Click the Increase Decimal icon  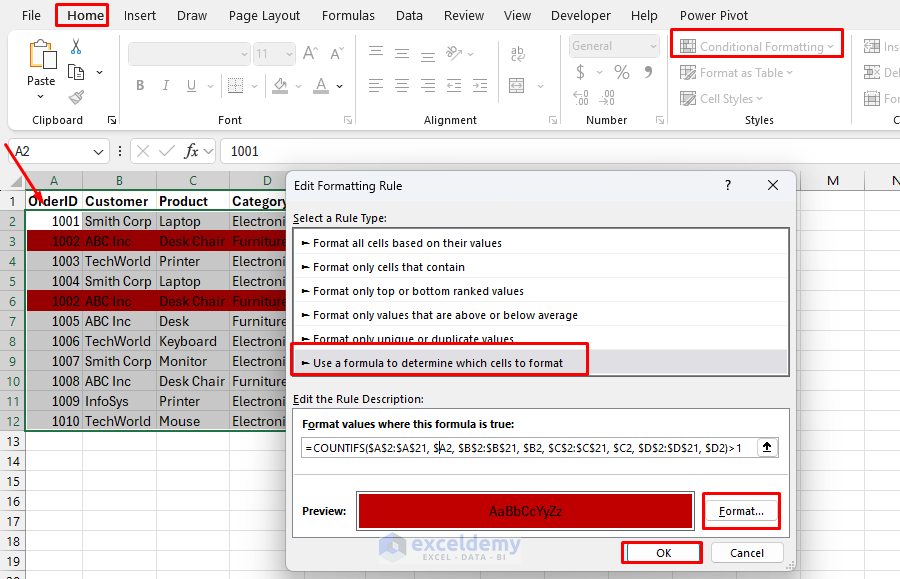pos(581,98)
